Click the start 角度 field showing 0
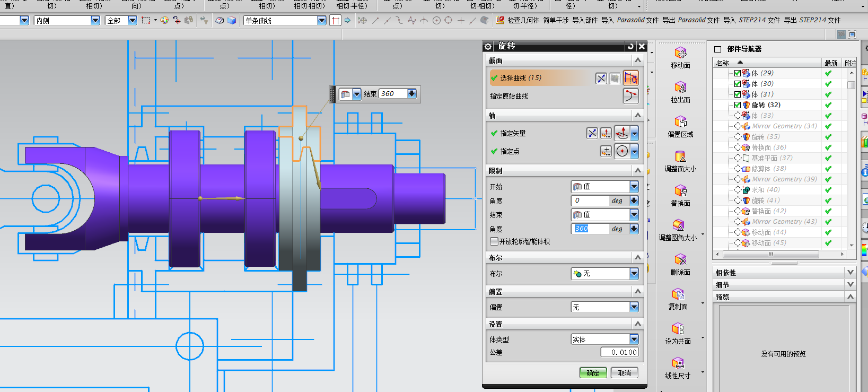 pyautogui.click(x=591, y=201)
